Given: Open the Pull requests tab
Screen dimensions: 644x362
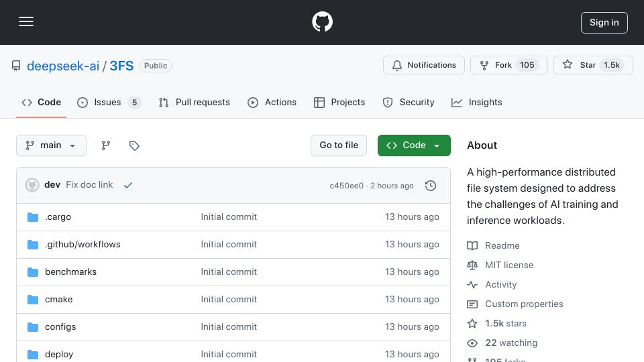Looking at the screenshot, I should (195, 102).
